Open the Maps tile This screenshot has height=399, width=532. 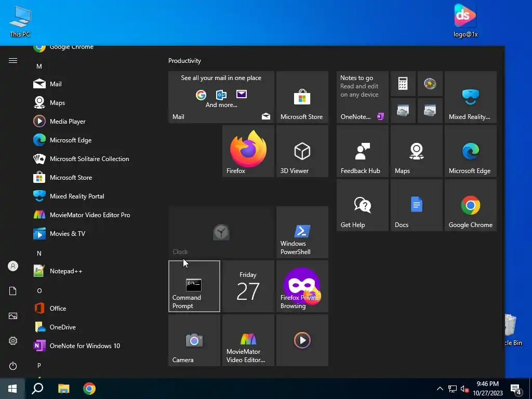pyautogui.click(x=417, y=151)
